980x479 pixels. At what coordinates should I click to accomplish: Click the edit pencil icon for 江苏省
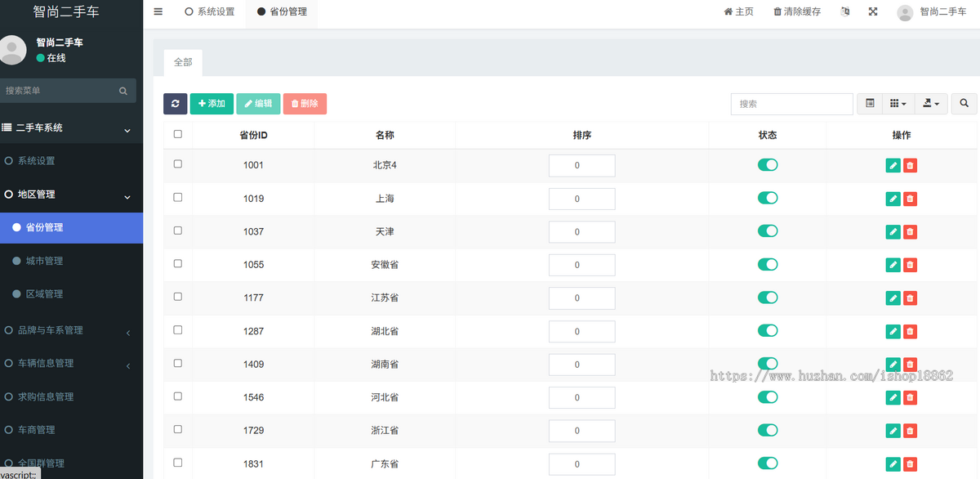893,298
